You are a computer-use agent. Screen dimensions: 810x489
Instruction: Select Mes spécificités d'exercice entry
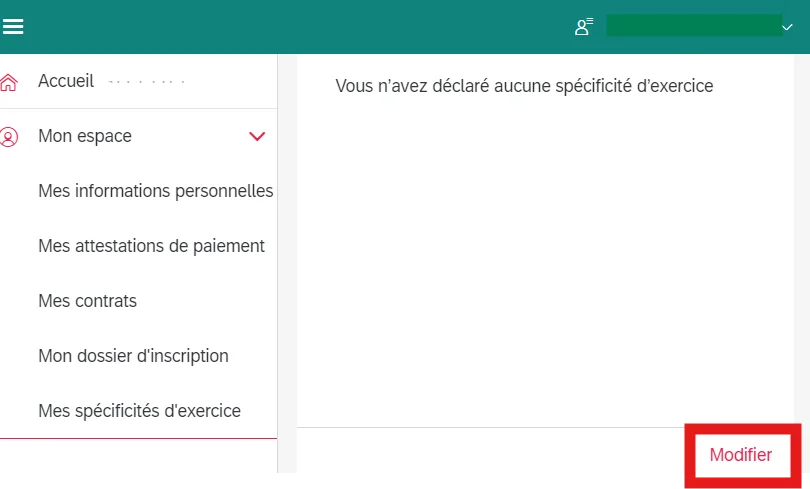tap(139, 411)
